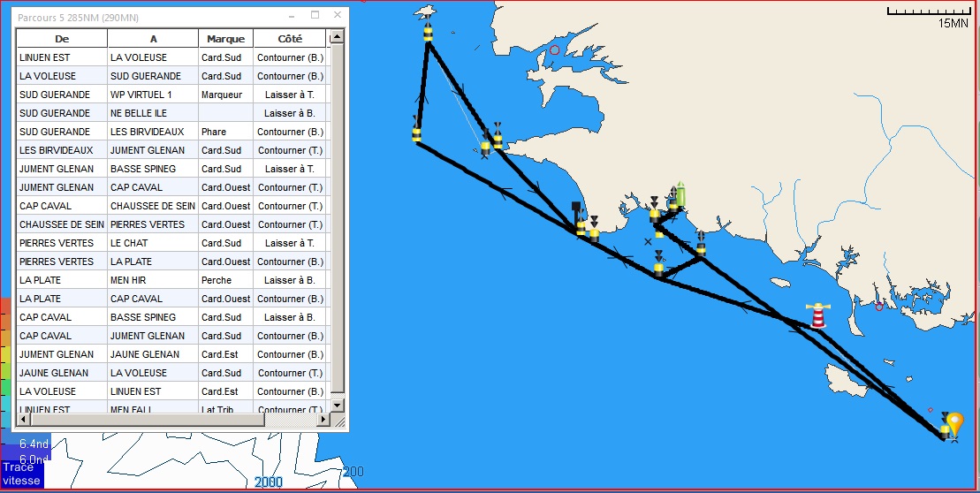Click the red circle marker in the northern bay
The width and height of the screenshot is (980, 493).
(x=554, y=49)
